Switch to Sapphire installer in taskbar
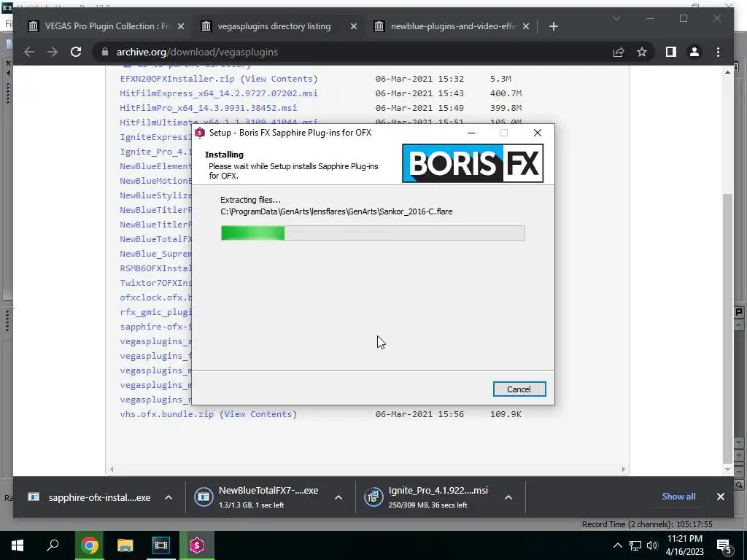The image size is (747, 560). [197, 545]
